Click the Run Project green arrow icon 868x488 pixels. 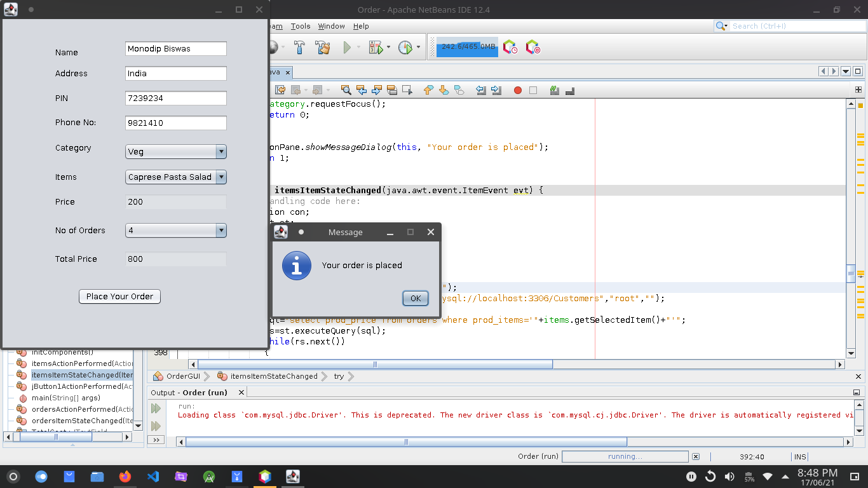tap(346, 47)
